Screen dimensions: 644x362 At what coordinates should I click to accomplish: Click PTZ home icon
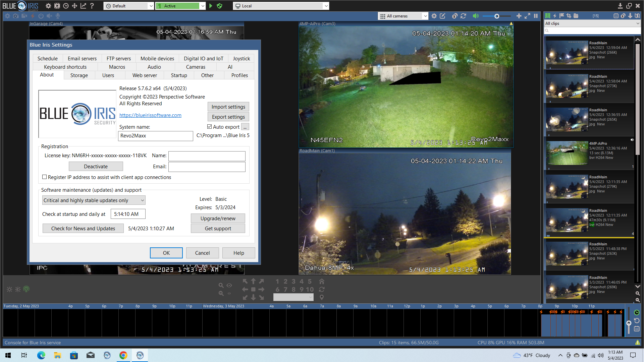[x=322, y=281]
